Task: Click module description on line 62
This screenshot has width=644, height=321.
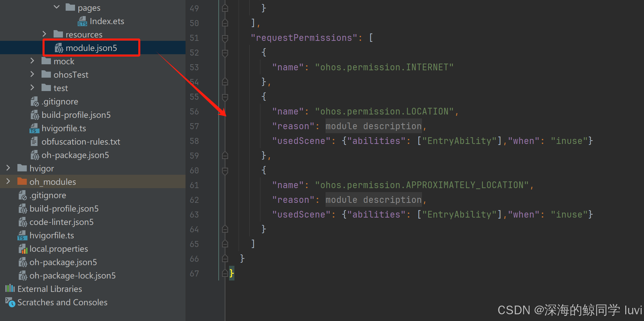Action: point(373,200)
